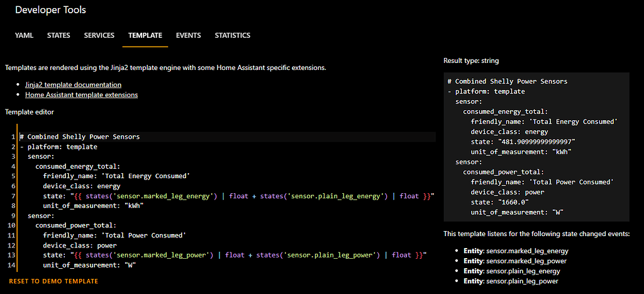Click the Developer Tools page title
This screenshot has width=644, height=294.
coord(50,10)
